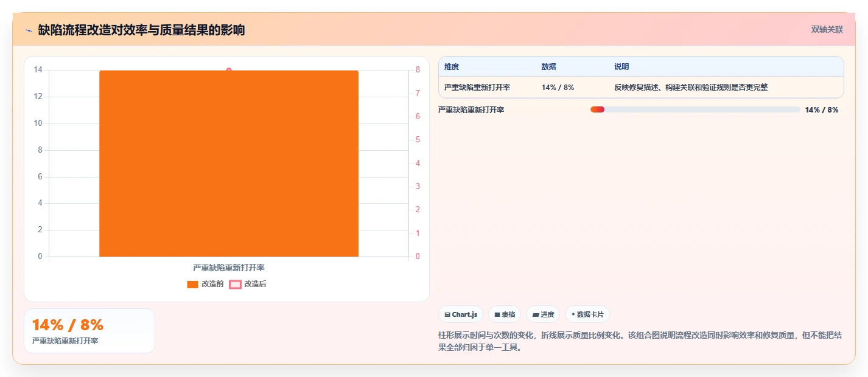Click the 进度 chip
868x377 pixels.
tap(543, 314)
